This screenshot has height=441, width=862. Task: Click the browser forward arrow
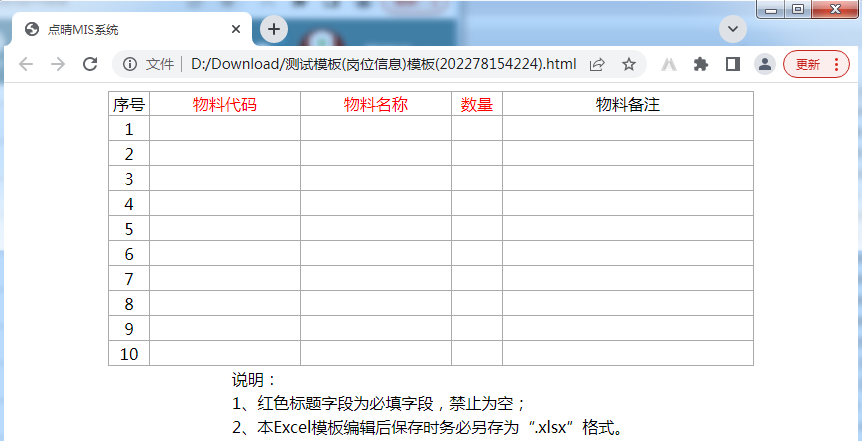(x=58, y=64)
